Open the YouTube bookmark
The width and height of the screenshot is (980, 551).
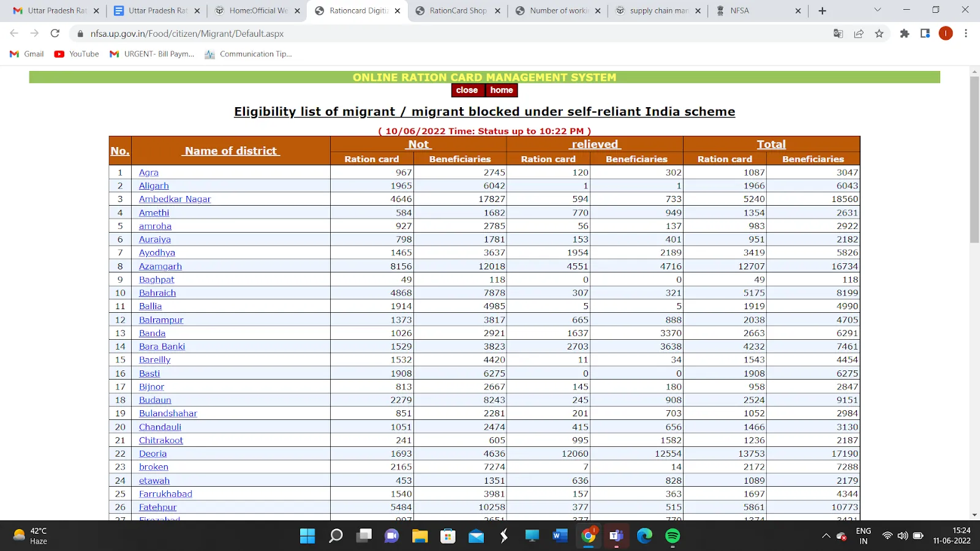[77, 54]
